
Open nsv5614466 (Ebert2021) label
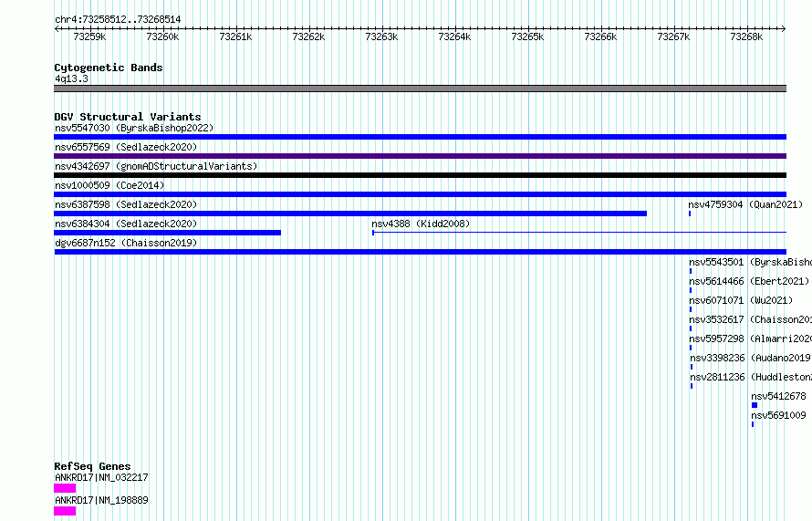click(749, 281)
